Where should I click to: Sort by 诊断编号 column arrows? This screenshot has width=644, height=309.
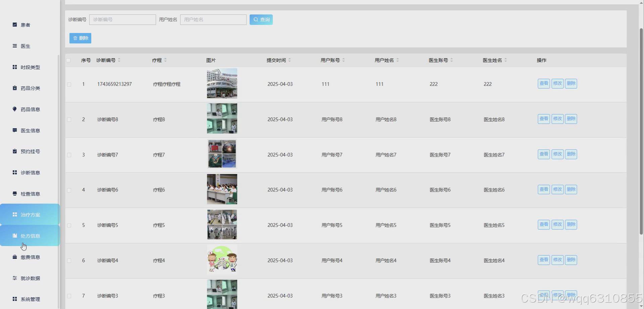pyautogui.click(x=119, y=60)
